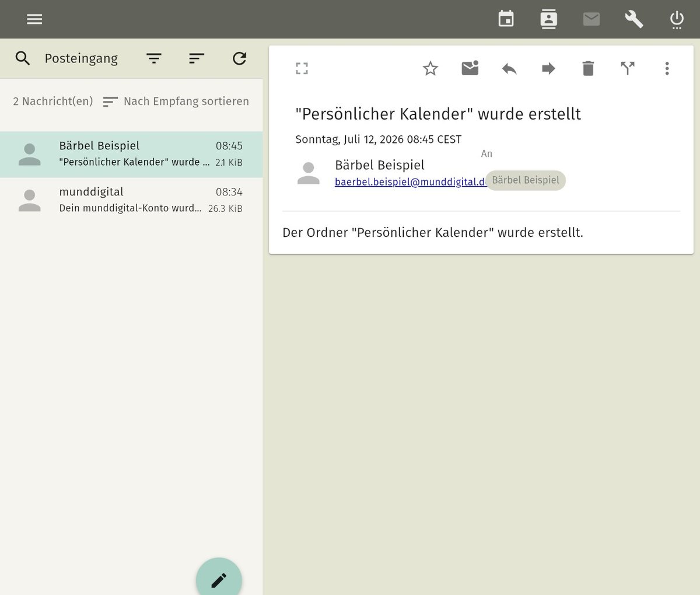The width and height of the screenshot is (700, 595).
Task: Star the open message
Action: [x=430, y=69]
